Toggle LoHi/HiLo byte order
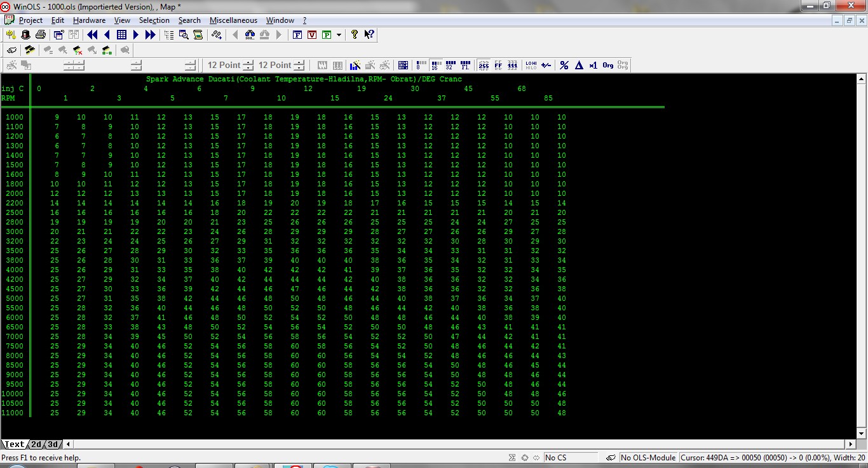The image size is (868, 468). [x=531, y=65]
